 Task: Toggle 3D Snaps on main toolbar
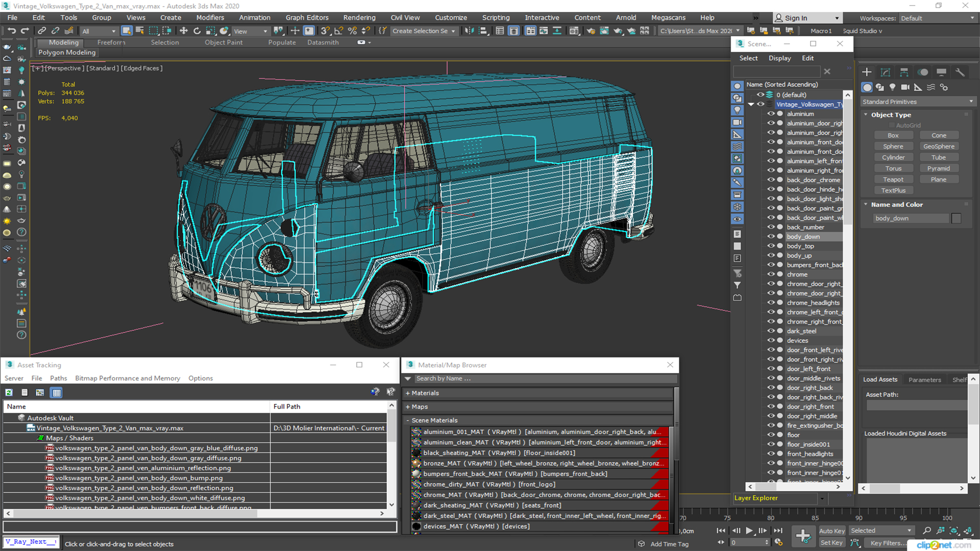[x=325, y=31]
